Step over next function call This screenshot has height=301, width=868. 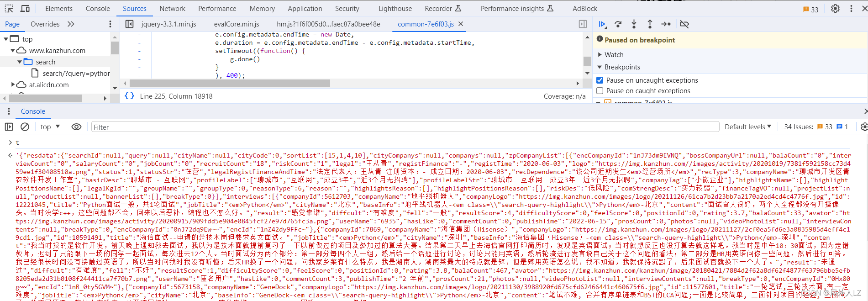coord(618,24)
